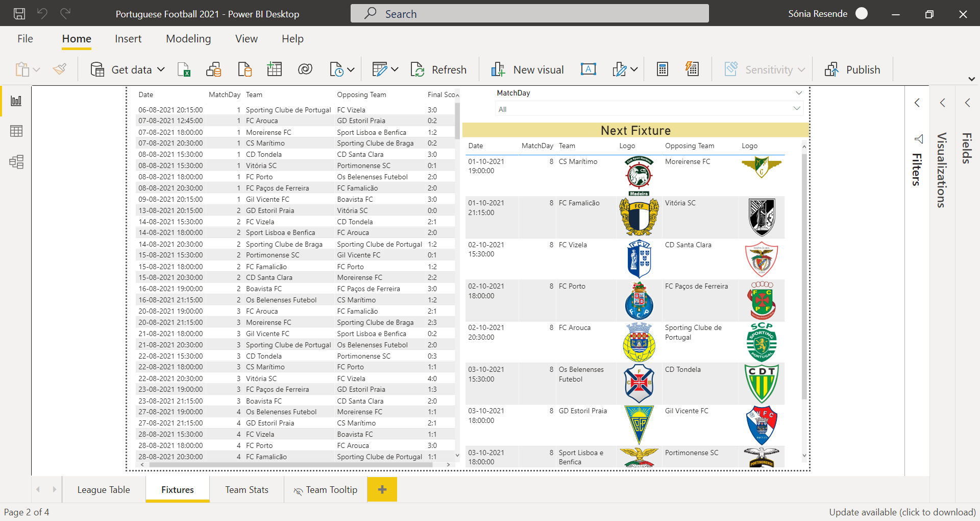Click the Update available download link
The width and height of the screenshot is (980, 521).
(901, 512)
